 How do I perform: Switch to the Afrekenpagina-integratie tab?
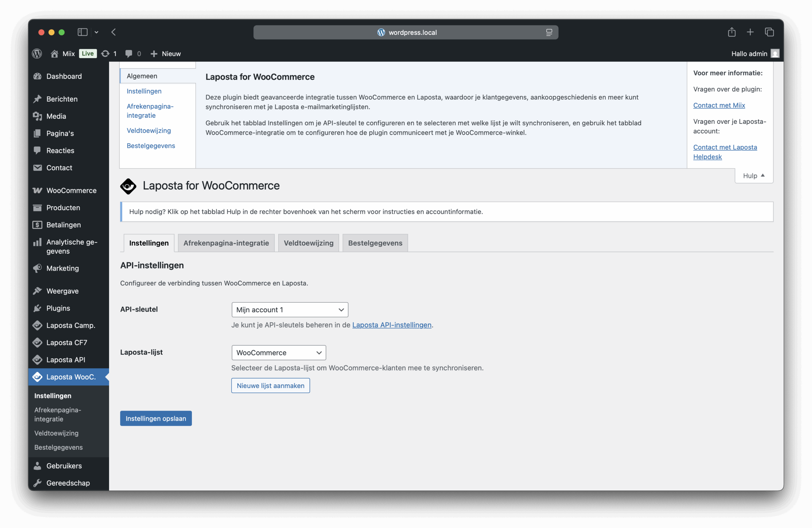(226, 243)
